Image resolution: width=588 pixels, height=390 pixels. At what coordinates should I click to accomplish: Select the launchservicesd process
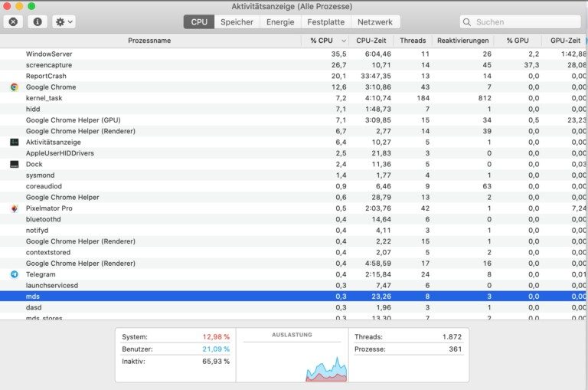294,285
